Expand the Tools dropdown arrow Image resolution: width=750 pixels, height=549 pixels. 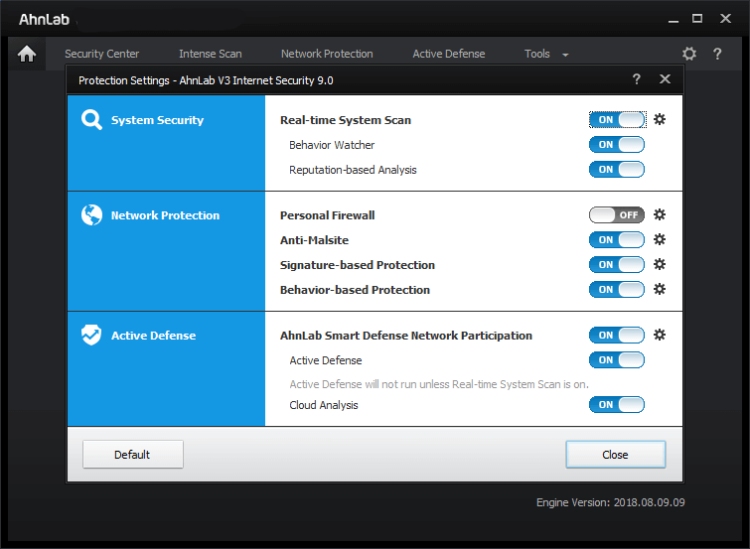pos(565,55)
